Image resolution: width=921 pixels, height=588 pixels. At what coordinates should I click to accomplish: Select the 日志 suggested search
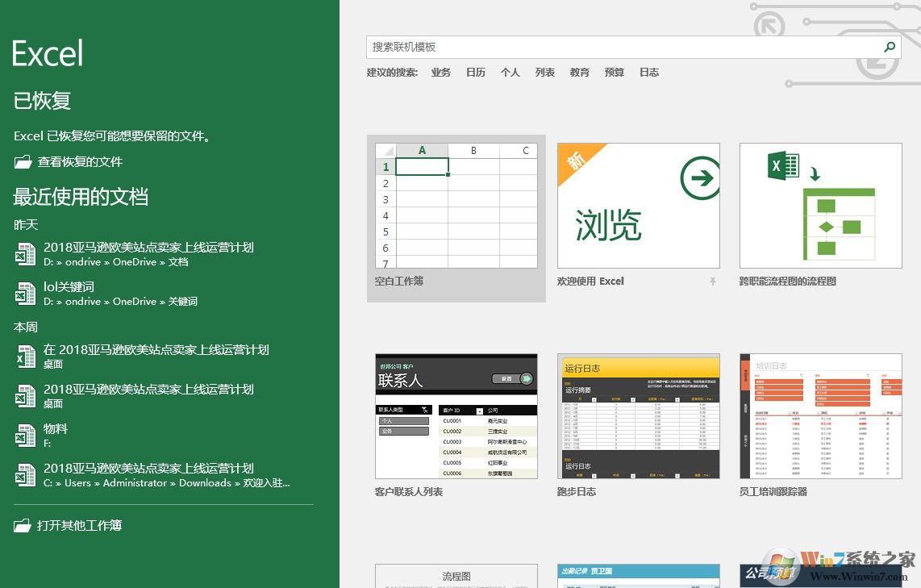tap(648, 73)
